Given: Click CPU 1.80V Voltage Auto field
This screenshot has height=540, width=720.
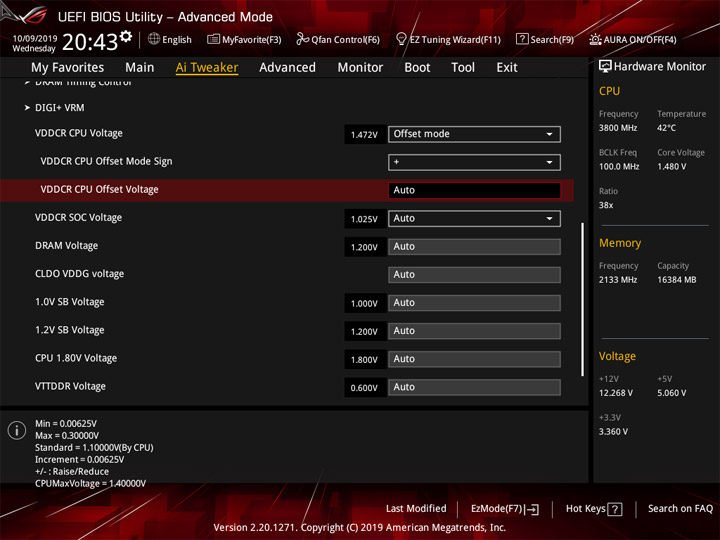Looking at the screenshot, I should (474, 359).
